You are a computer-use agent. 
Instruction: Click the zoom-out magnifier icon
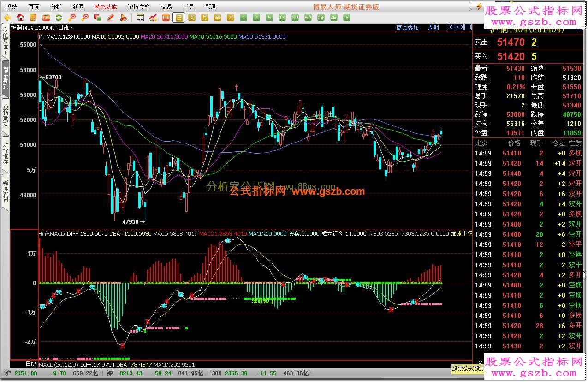85,18
